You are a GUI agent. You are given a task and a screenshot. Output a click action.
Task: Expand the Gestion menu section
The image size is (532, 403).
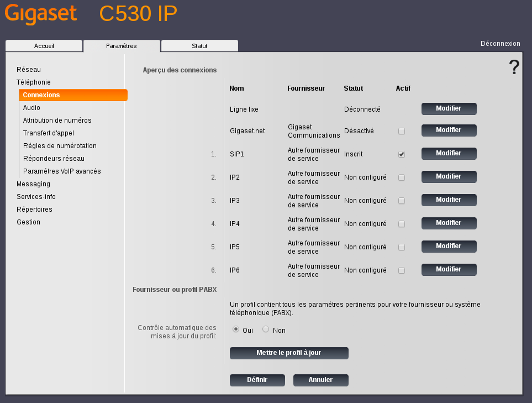point(28,222)
